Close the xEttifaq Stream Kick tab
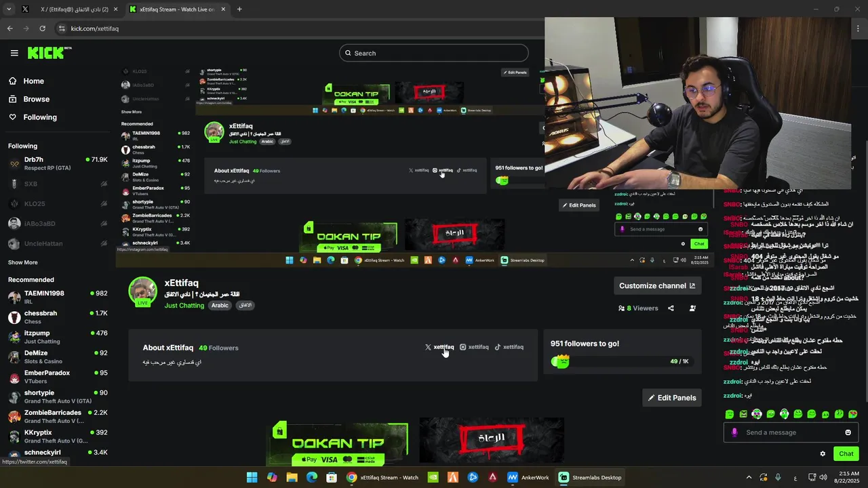Screen dimensions: 868x488 click(x=224, y=9)
